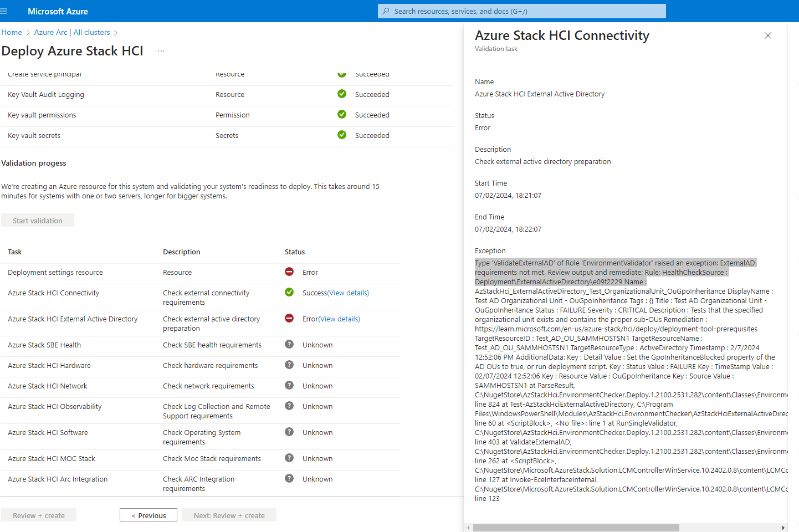Select the Task column header
The width and height of the screenshot is (799, 532).
pos(15,252)
